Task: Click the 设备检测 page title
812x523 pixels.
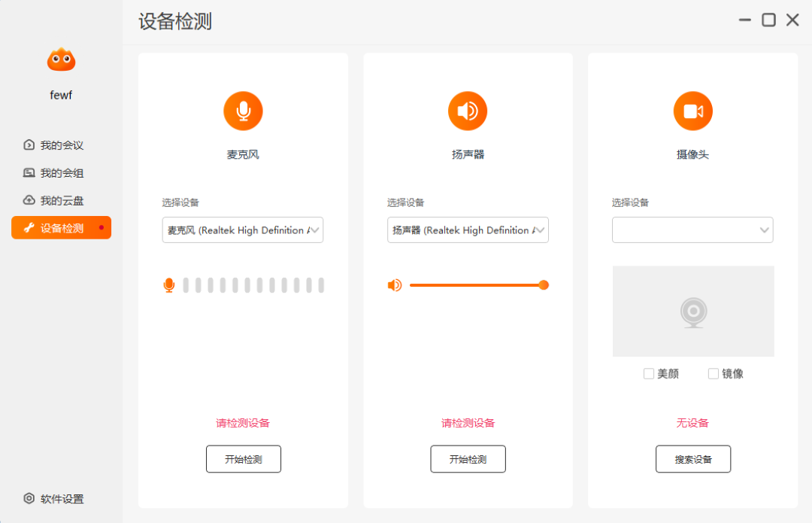Action: 172,22
